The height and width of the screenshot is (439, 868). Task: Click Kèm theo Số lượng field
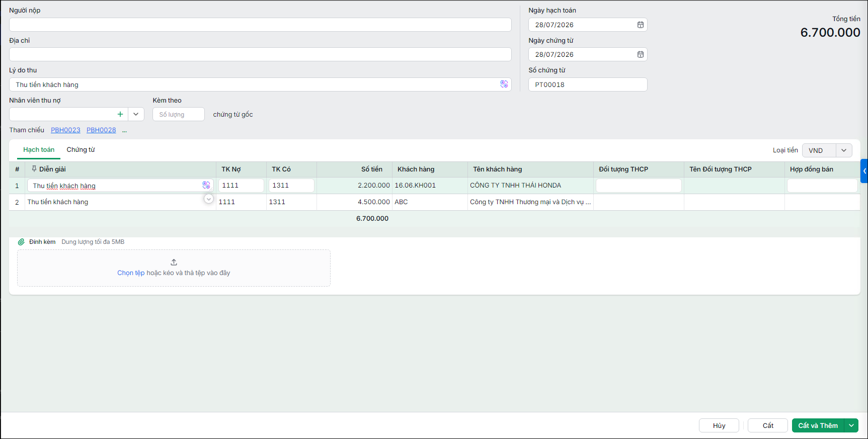click(x=179, y=114)
